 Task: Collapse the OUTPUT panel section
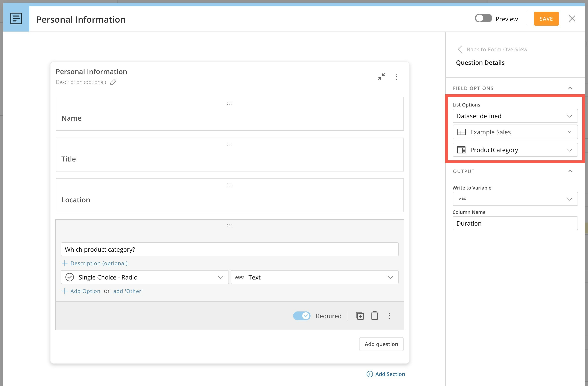pyautogui.click(x=570, y=171)
